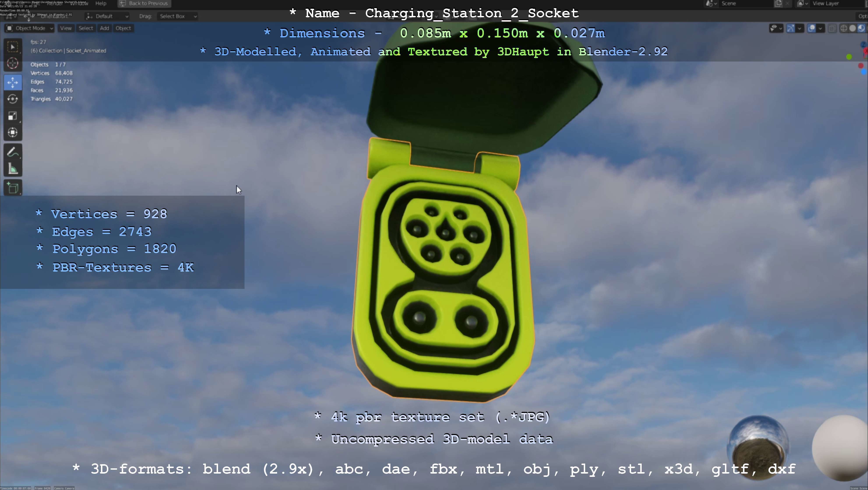Switch to material preview shading
Screen dimensions: 868x490
pos(861,28)
